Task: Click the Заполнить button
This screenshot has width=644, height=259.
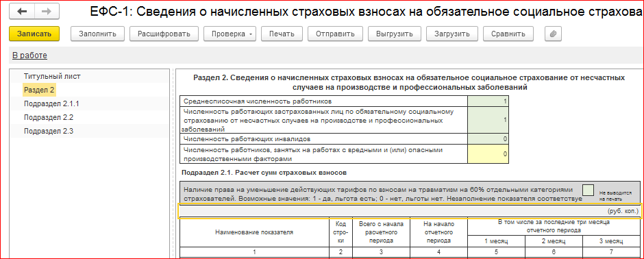Action: click(98, 34)
